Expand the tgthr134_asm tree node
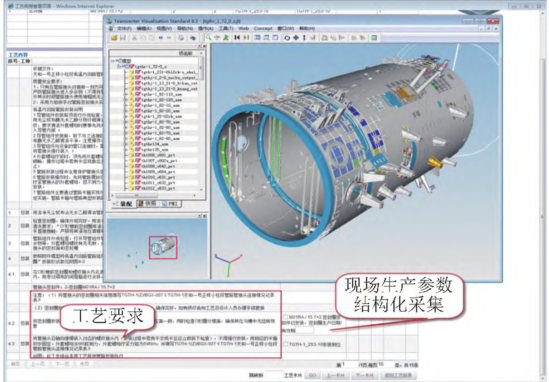Screen dimensions: 549x382 coord(126,144)
